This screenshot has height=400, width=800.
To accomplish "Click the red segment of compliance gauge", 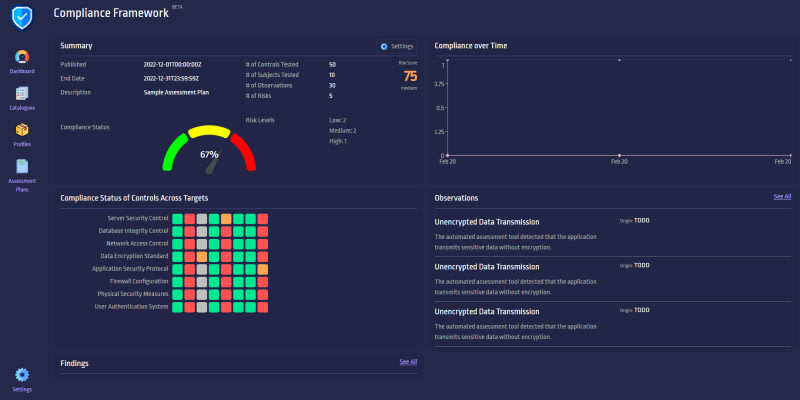I will (243, 152).
